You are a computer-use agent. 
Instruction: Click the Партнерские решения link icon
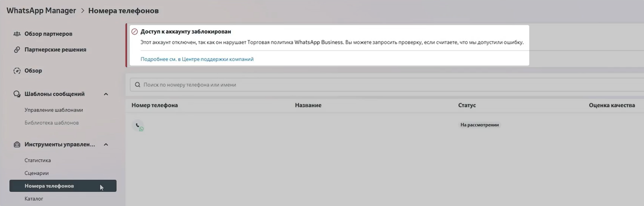[17, 49]
